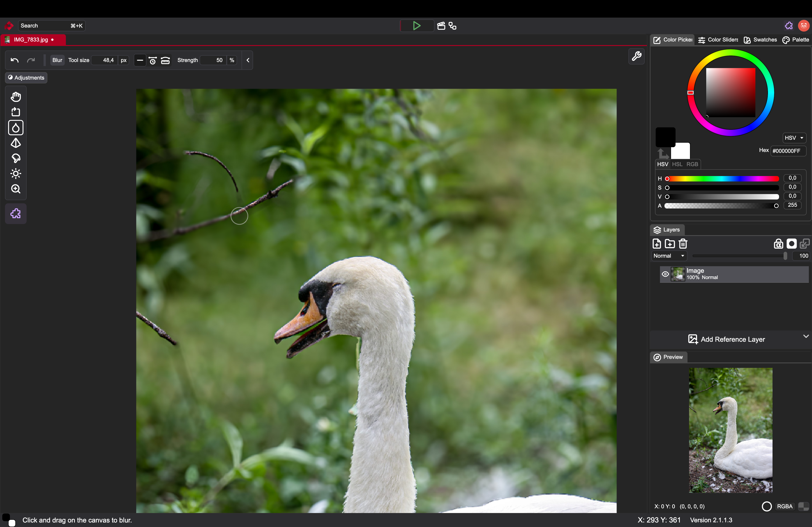Open the percent unit selector for Strength
This screenshot has width=812, height=527.
click(x=232, y=60)
